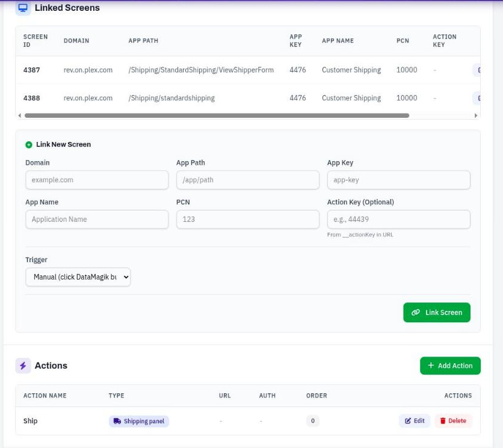Click the APP PATH column header

point(143,41)
